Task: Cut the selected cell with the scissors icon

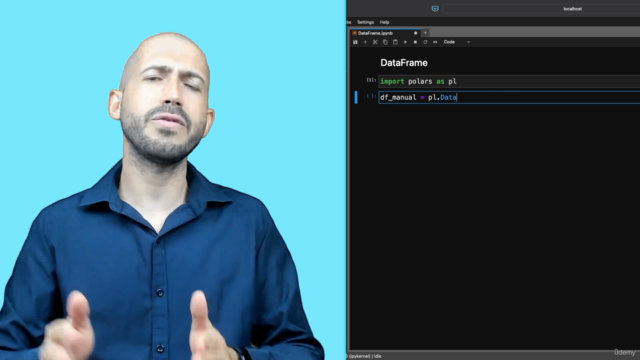Action: pyautogui.click(x=375, y=42)
